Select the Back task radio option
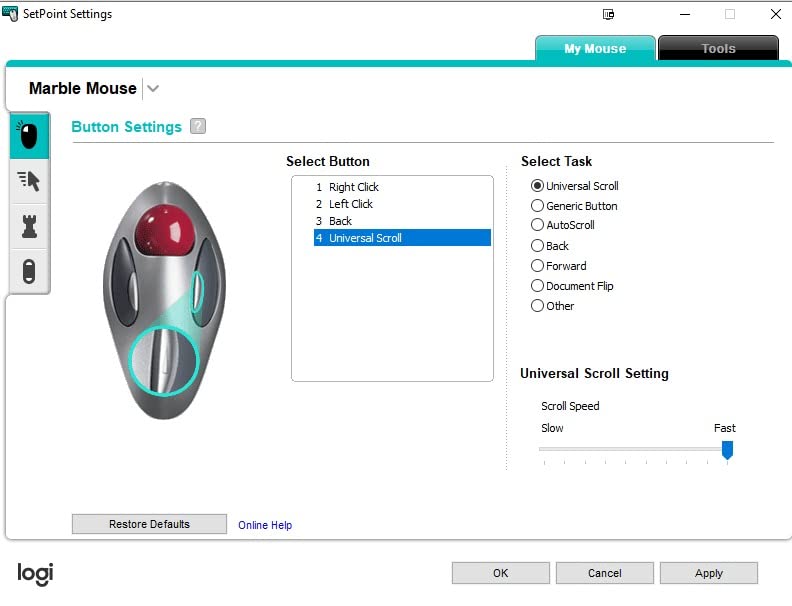 tap(537, 246)
